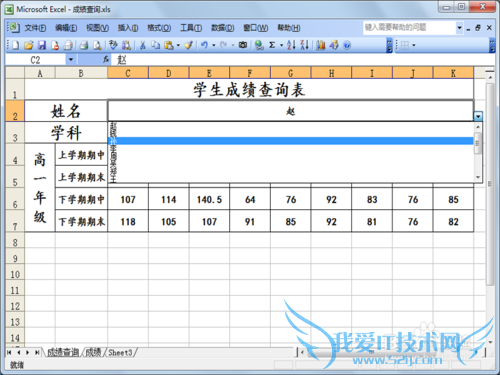Redo the last undone action

click(x=224, y=45)
